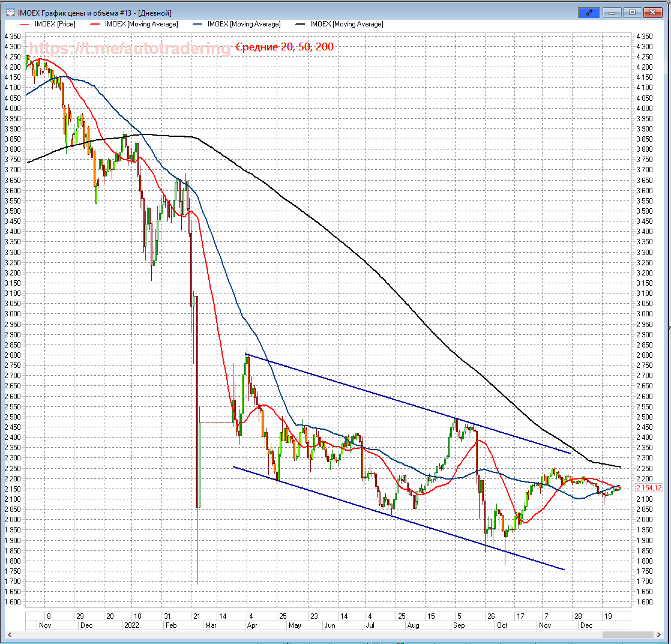Minimize the IMOEX chart window

612,12
